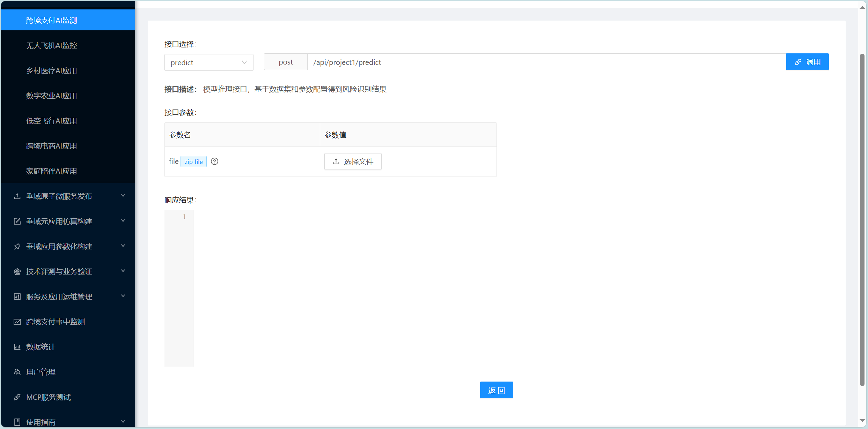868x429 pixels.
Task: Click the 调用 invoke button
Action: [x=807, y=62]
